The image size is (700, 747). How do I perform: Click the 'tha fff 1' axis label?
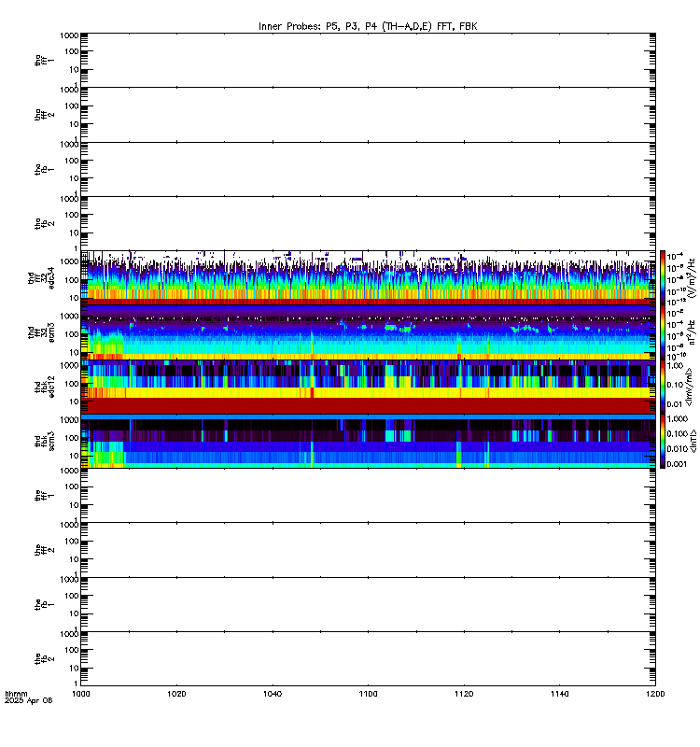45,60
